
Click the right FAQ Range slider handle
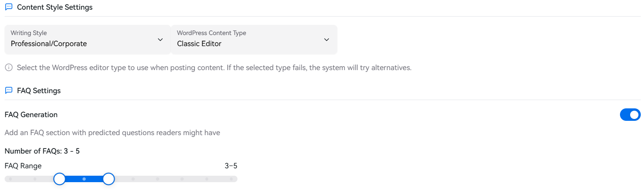(109, 179)
